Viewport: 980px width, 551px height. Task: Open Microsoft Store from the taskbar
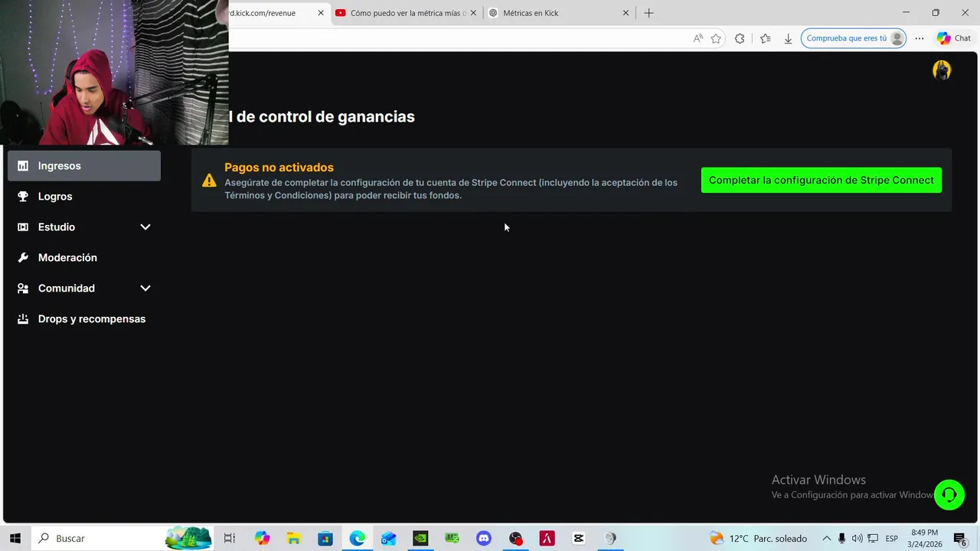325,538
